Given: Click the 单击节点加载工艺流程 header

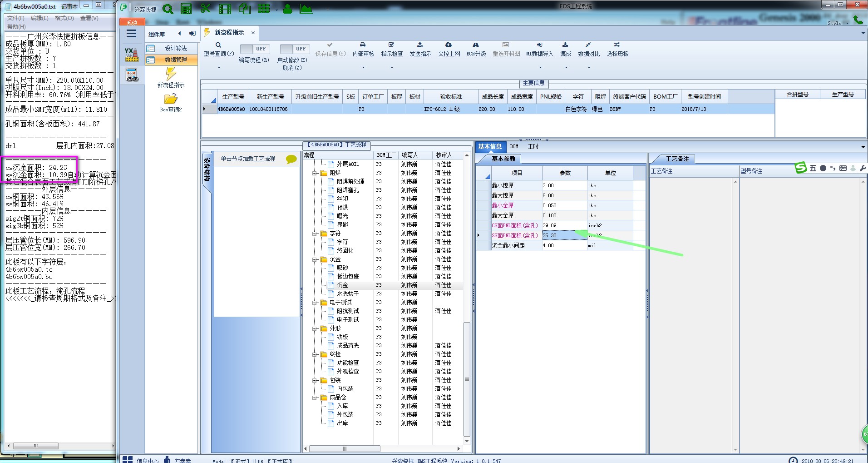Looking at the screenshot, I should (248, 159).
